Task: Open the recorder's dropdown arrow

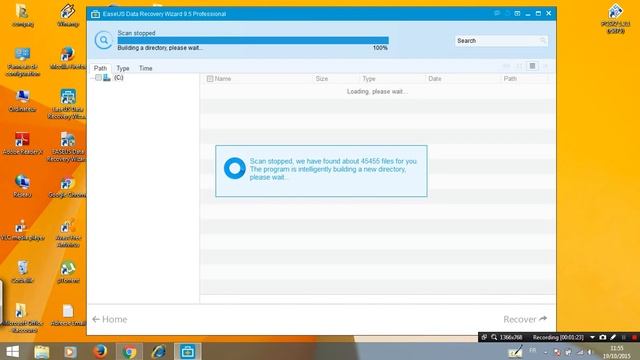Action: point(592,337)
